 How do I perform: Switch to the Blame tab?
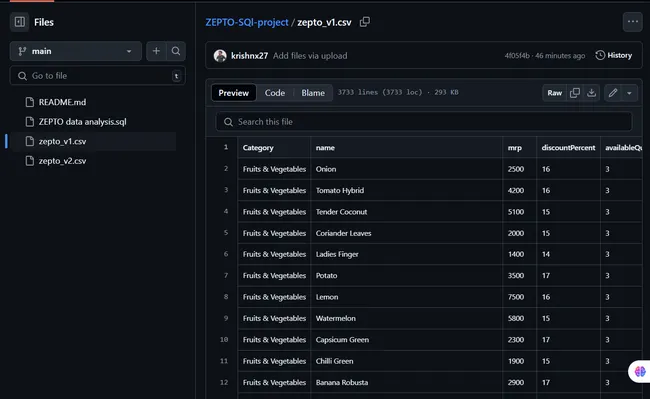(313, 93)
